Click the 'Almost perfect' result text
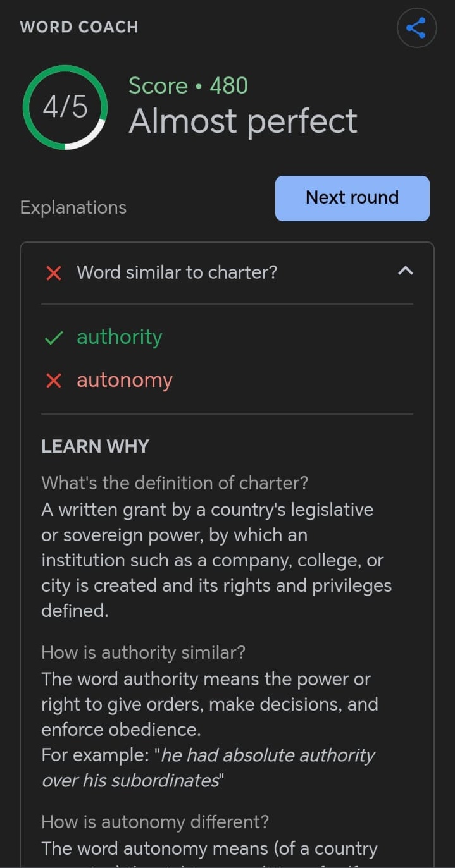 click(x=243, y=121)
